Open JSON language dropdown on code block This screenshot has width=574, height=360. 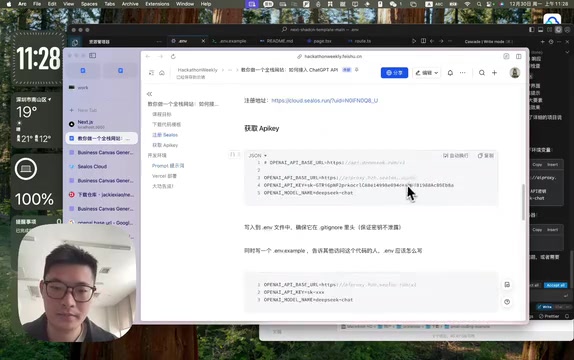click(257, 156)
